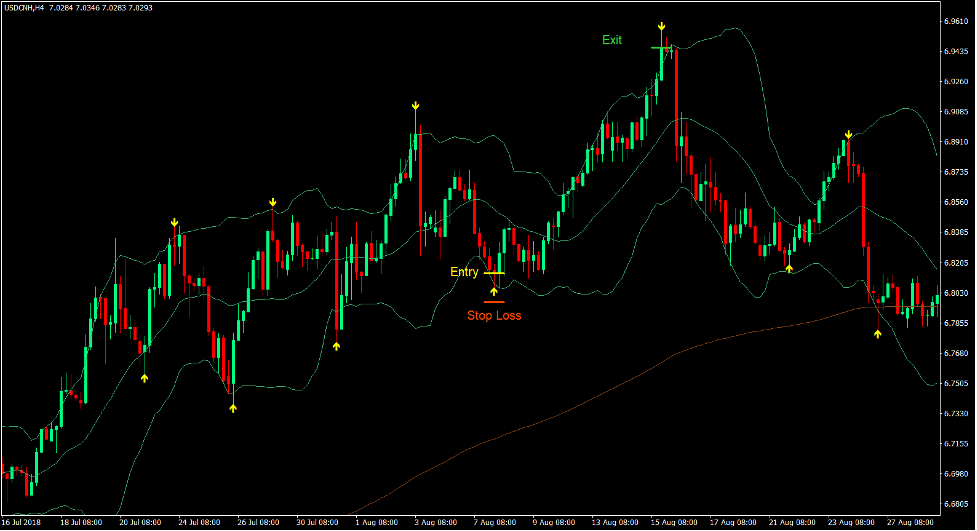Click the yellow up arrow below the 21 Aug candle
This screenshot has width=977, height=531.
[x=789, y=267]
